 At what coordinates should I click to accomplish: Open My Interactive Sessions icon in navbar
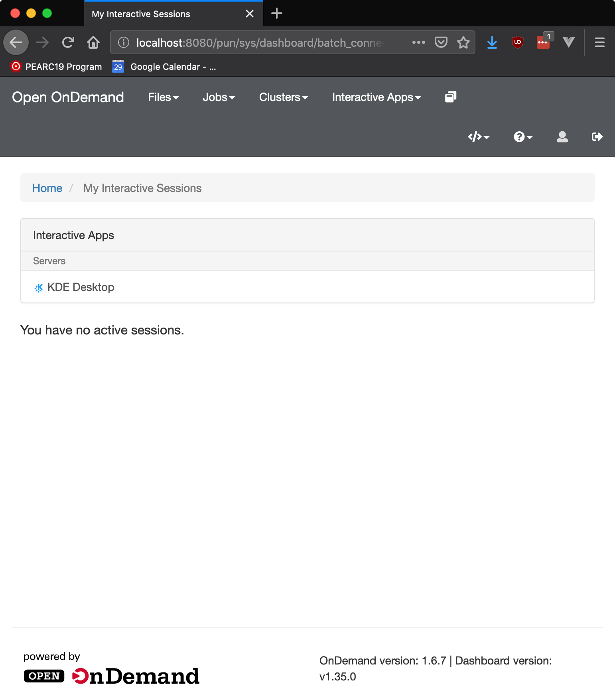coord(450,97)
